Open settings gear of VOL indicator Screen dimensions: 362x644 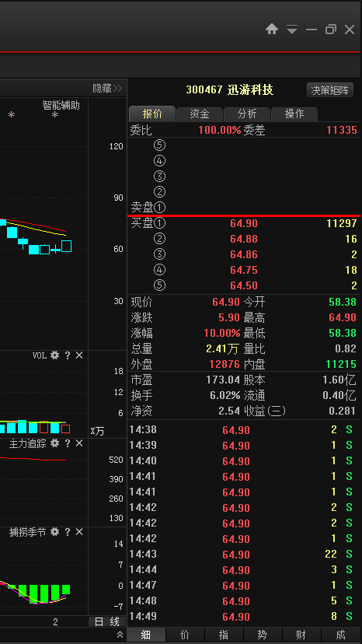click(54, 355)
